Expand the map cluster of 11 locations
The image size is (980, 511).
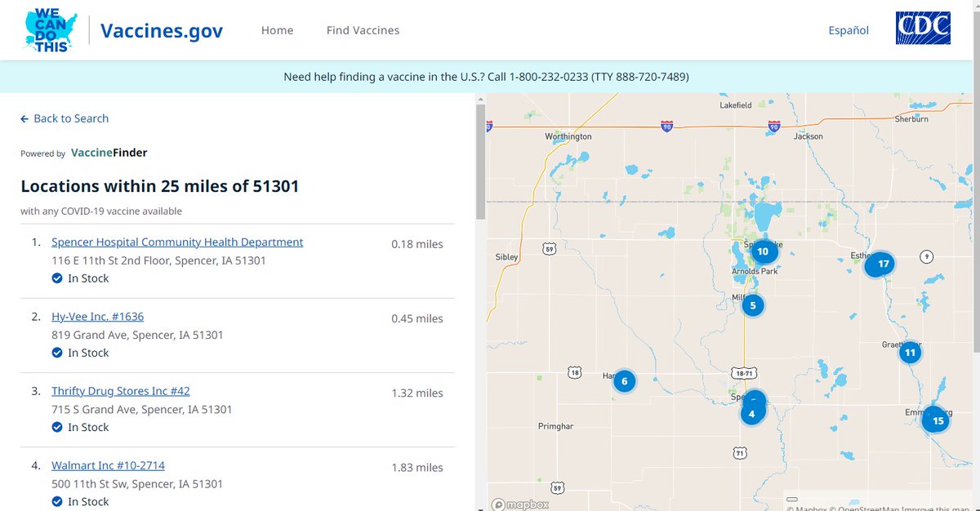point(910,353)
